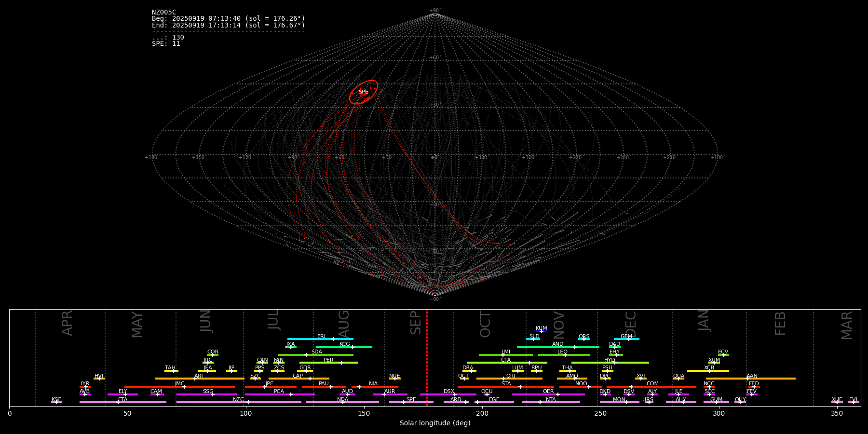Click the Solar longitude (deg) axis title

pyautogui.click(x=435, y=423)
